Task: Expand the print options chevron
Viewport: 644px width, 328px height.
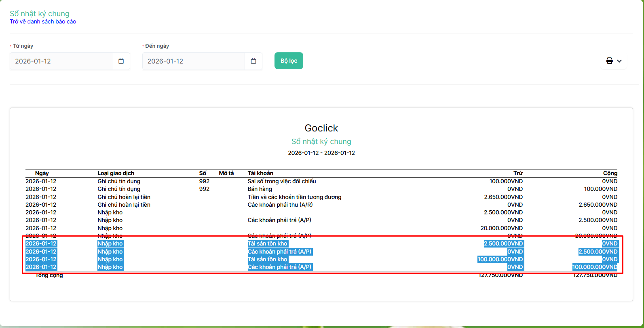Action: (619, 61)
